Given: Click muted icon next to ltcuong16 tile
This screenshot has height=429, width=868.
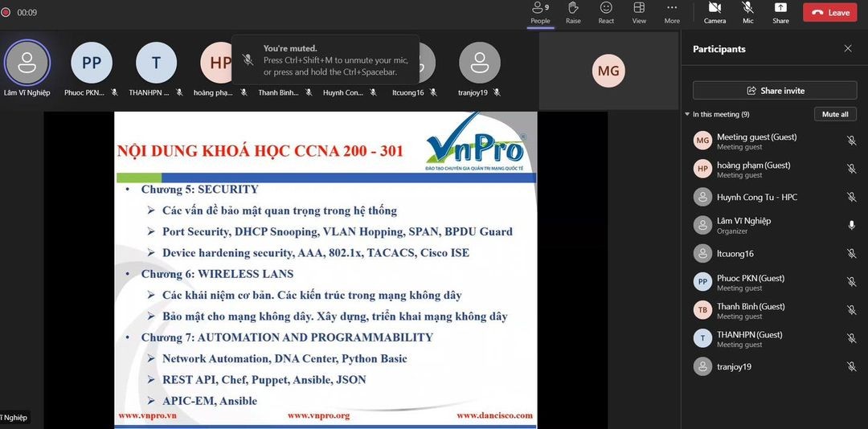Looking at the screenshot, I should point(433,92).
